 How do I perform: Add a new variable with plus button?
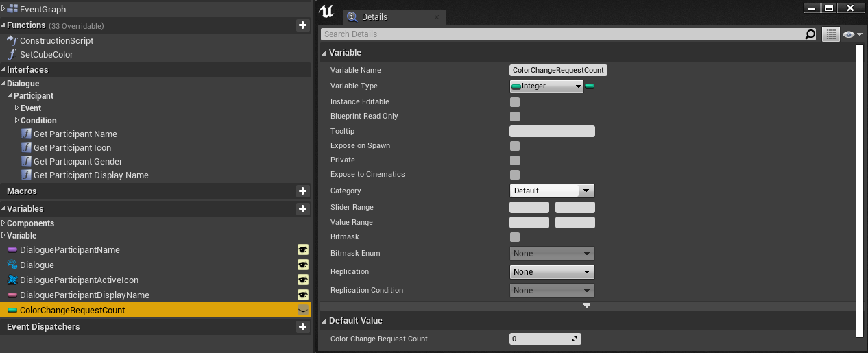pos(302,208)
